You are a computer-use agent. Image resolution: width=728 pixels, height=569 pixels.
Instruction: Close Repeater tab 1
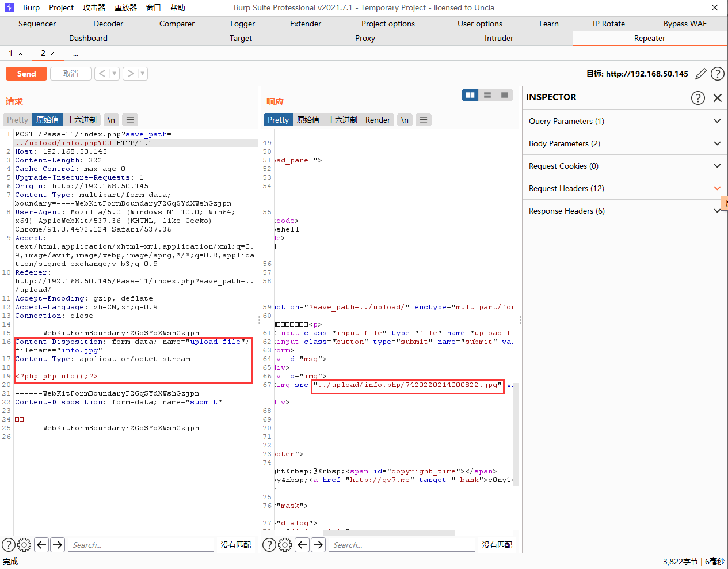(21, 53)
